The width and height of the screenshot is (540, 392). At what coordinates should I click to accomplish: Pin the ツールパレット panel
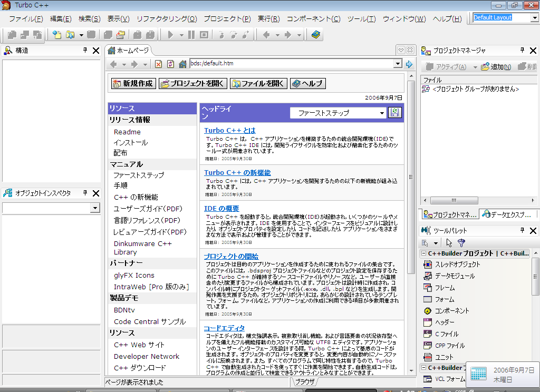522,230
